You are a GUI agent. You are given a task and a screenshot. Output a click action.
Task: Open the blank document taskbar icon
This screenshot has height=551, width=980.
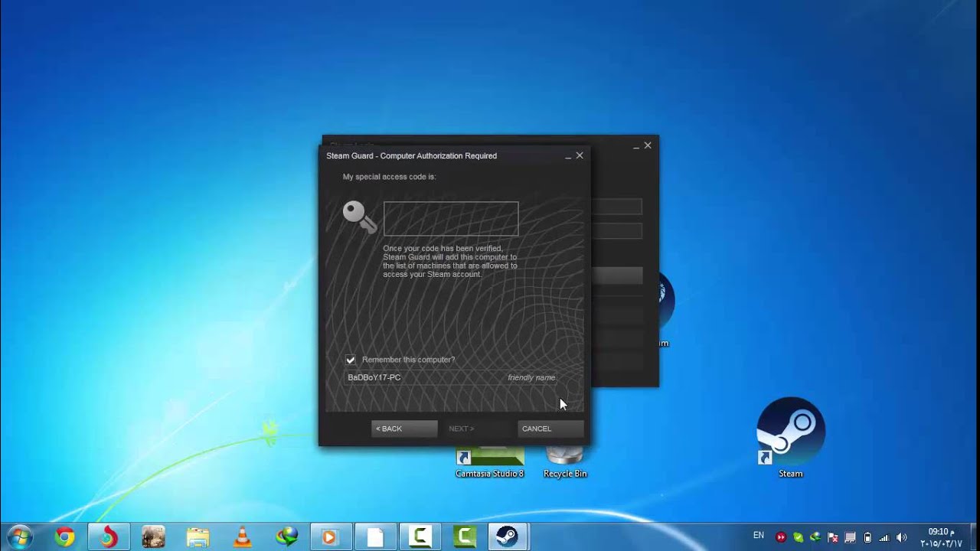pyautogui.click(x=375, y=537)
